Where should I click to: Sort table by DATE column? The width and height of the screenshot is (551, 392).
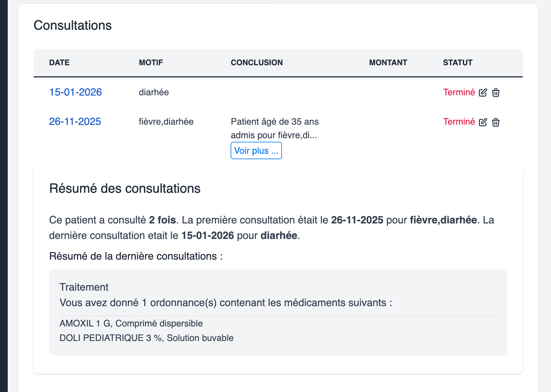click(59, 63)
